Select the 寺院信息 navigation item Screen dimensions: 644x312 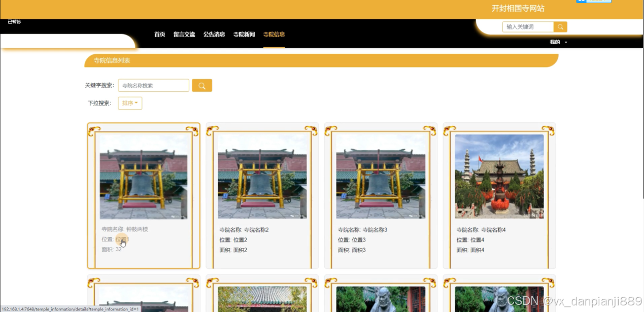coord(274,34)
